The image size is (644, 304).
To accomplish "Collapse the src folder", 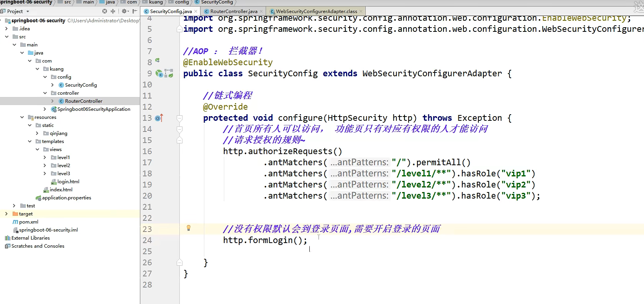I will 7,37.
